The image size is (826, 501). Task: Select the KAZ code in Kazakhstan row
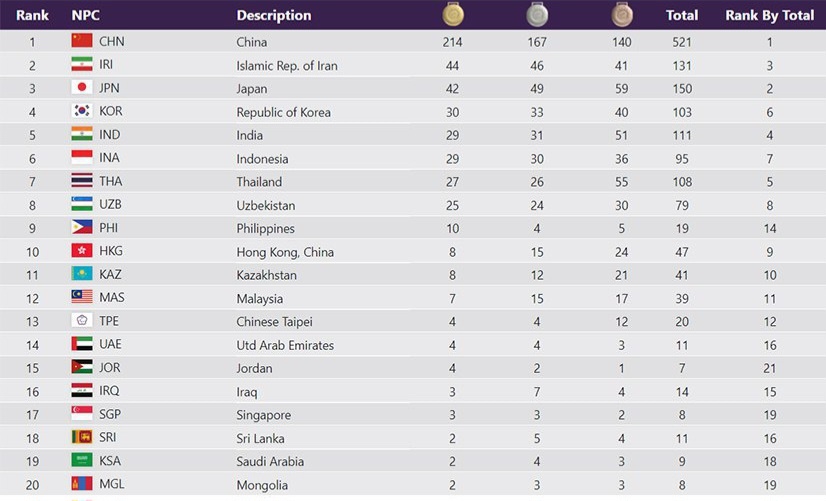coord(110,274)
